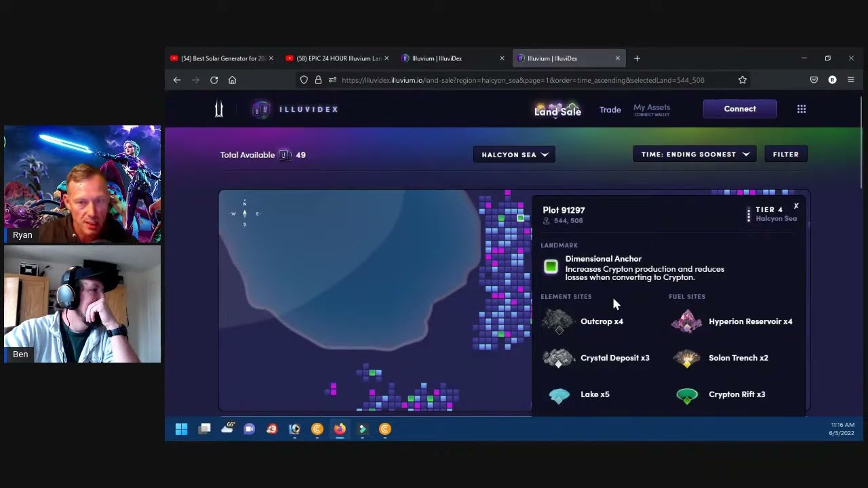This screenshot has width=868, height=488.
Task: Click the Outcrop x4 label
Action: click(x=601, y=321)
